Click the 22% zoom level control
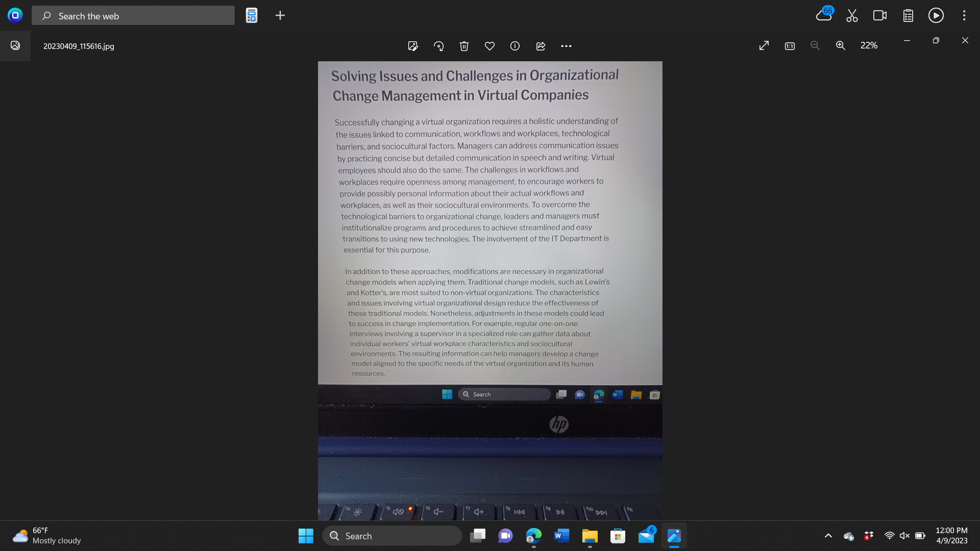980x551 pixels. coord(869,45)
